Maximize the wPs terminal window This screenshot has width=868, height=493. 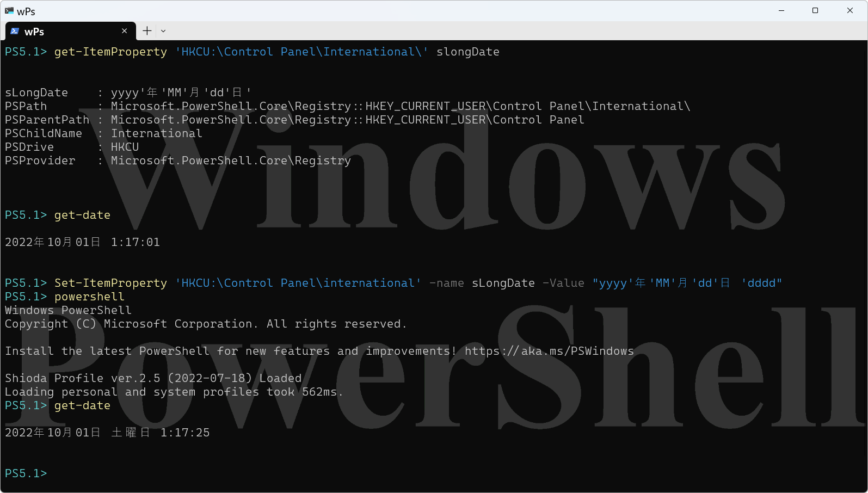(x=815, y=10)
